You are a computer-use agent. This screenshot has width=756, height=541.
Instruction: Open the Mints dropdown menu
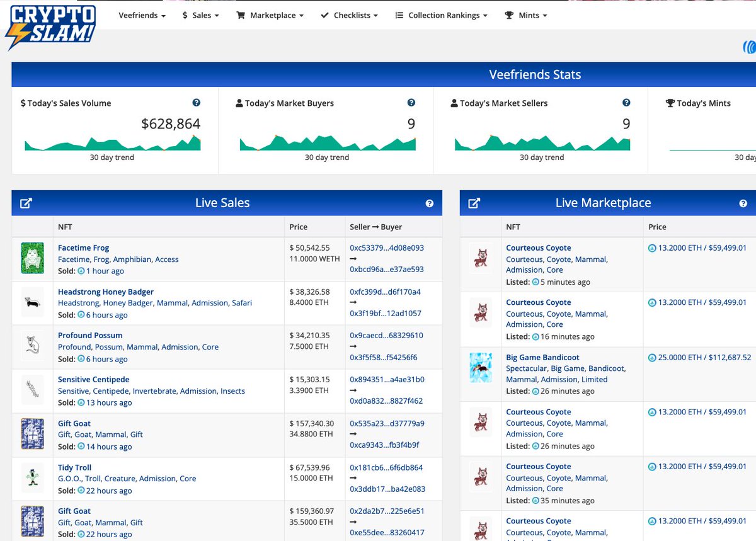[526, 15]
